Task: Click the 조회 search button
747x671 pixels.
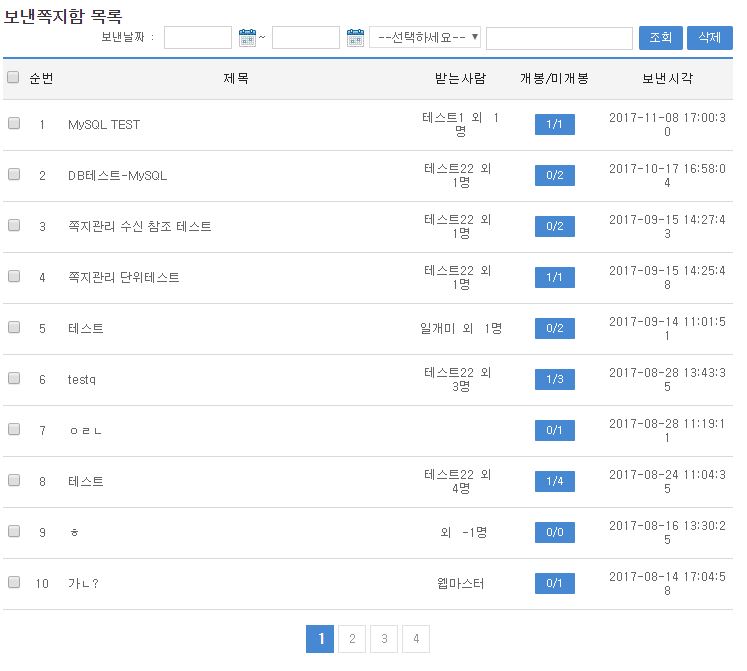Action: pos(660,38)
